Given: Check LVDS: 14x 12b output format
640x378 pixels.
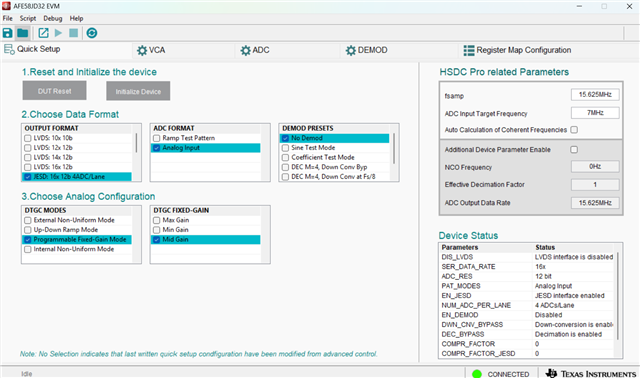Looking at the screenshot, I should pyautogui.click(x=28, y=158).
